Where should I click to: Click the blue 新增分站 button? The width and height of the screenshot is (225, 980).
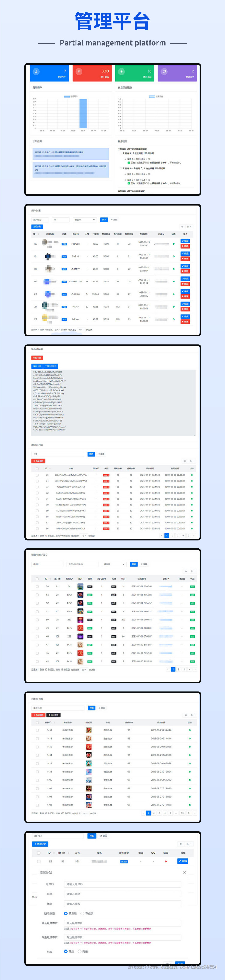click(40, 844)
